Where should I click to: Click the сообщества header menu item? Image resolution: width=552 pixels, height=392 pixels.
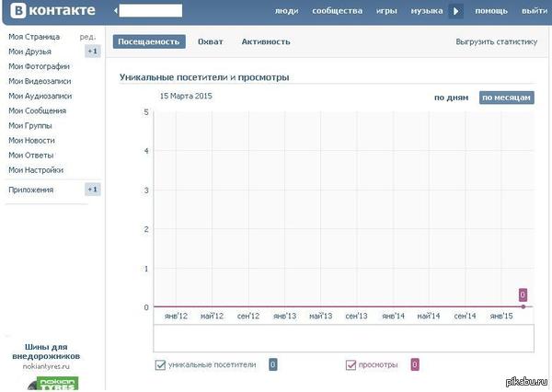coord(339,11)
